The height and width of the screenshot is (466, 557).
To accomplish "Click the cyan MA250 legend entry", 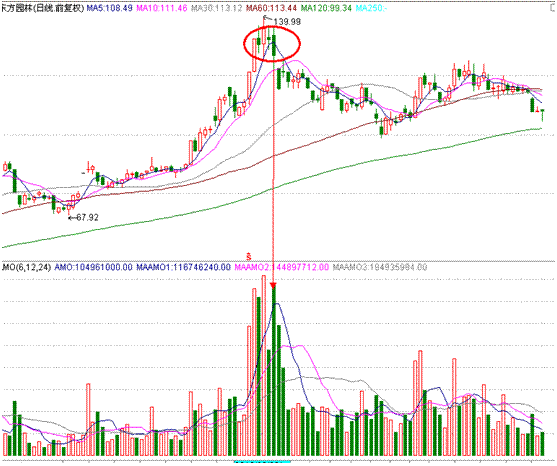I will click(371, 8).
